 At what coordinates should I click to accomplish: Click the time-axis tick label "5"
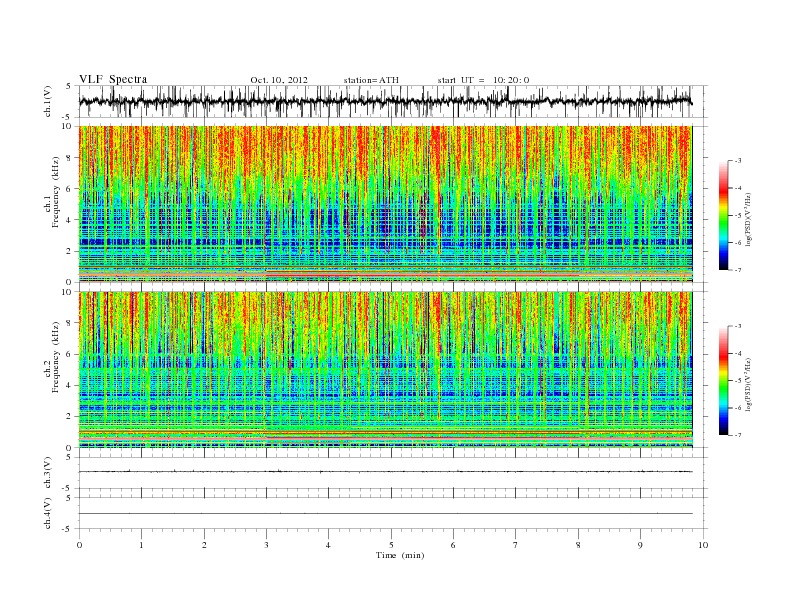pos(391,545)
